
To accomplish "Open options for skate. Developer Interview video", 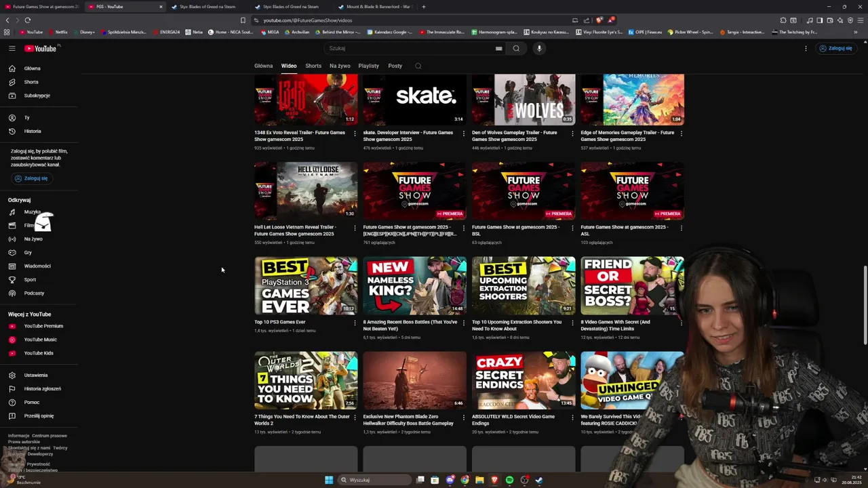I will [463, 134].
